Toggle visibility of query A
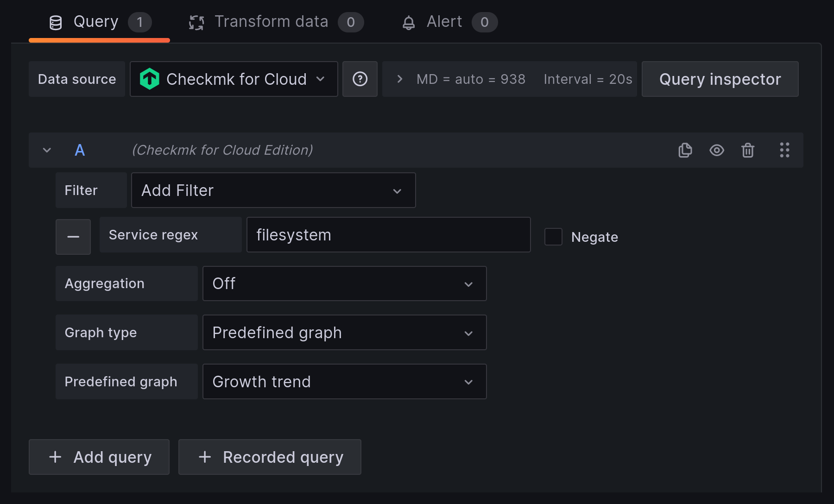 click(716, 150)
